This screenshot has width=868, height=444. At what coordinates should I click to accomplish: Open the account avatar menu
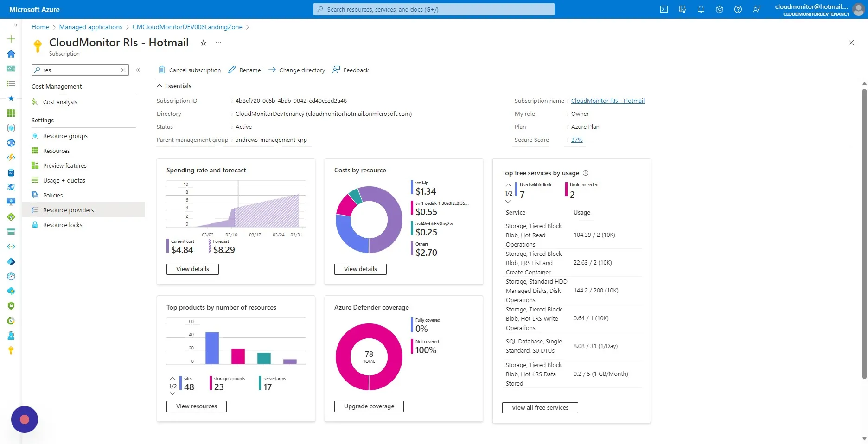point(859,9)
